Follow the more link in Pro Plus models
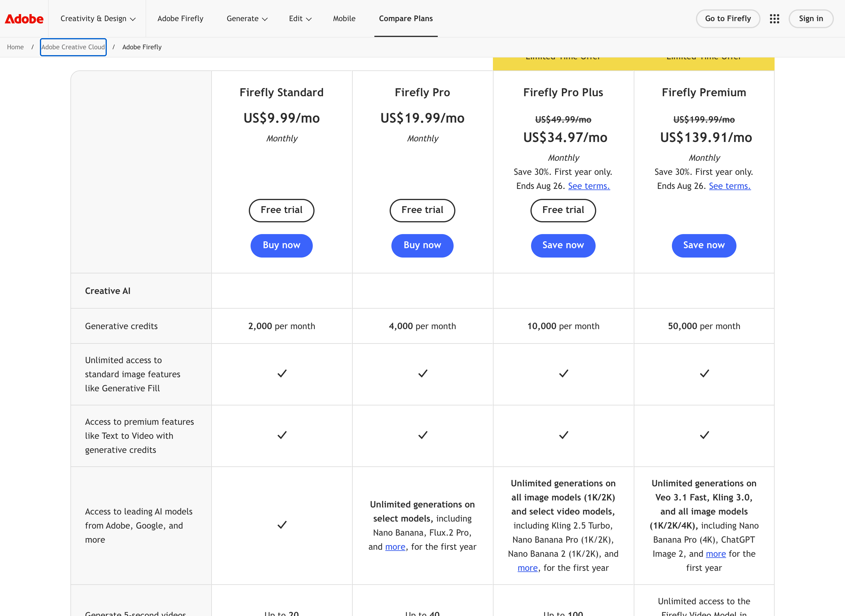Image resolution: width=845 pixels, height=616 pixels. [x=528, y=568]
